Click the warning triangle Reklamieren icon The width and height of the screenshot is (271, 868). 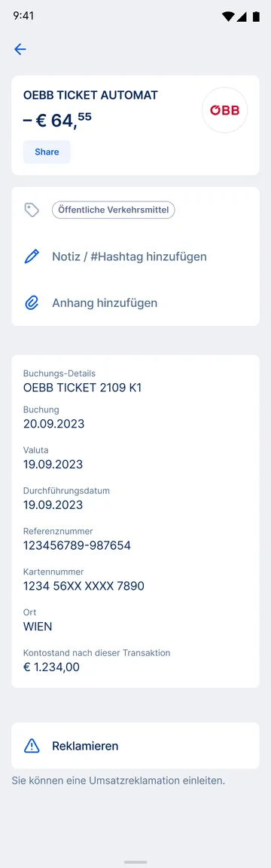coord(32,746)
